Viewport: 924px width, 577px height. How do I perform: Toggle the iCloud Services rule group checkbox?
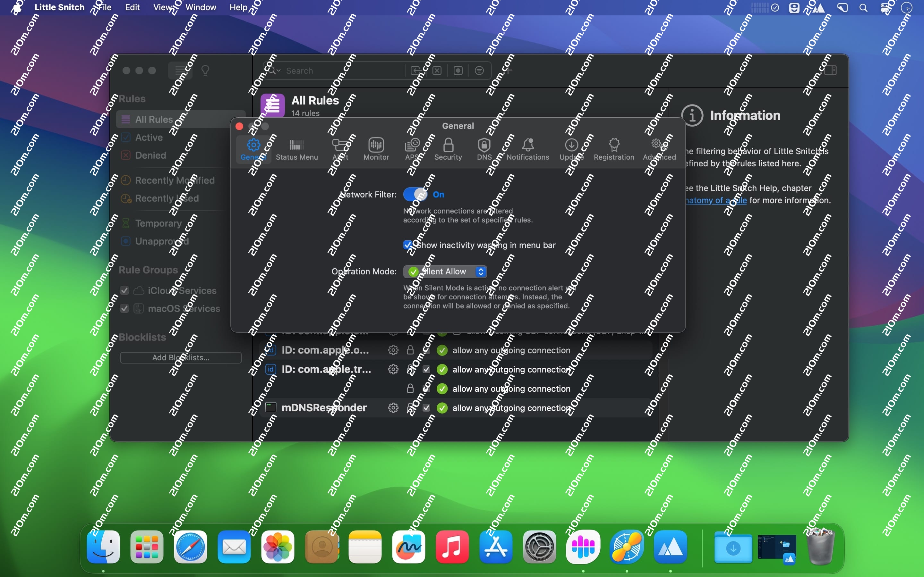pyautogui.click(x=124, y=290)
